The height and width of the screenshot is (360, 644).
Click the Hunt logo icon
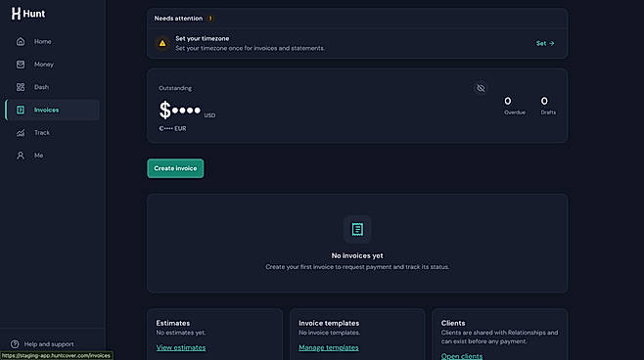click(16, 14)
